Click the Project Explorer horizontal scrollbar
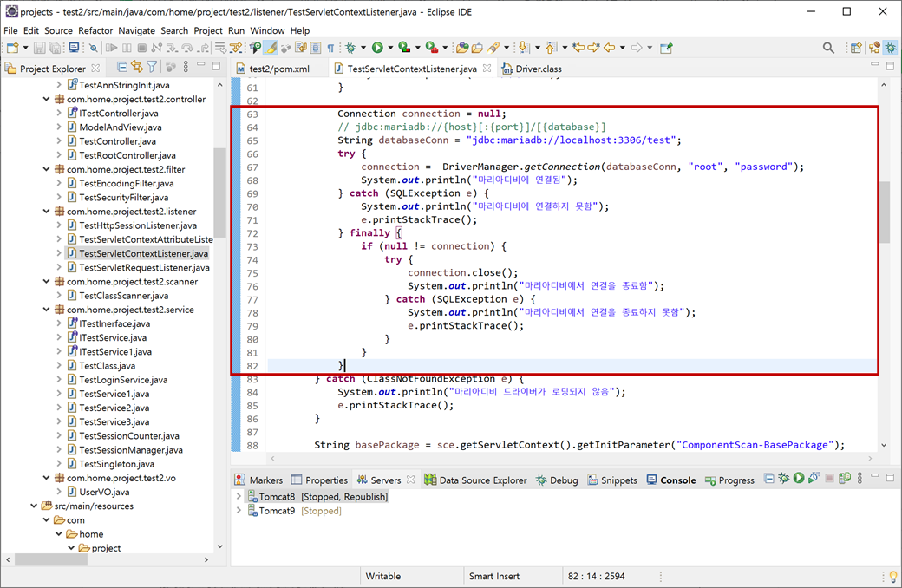 pyautogui.click(x=50, y=559)
